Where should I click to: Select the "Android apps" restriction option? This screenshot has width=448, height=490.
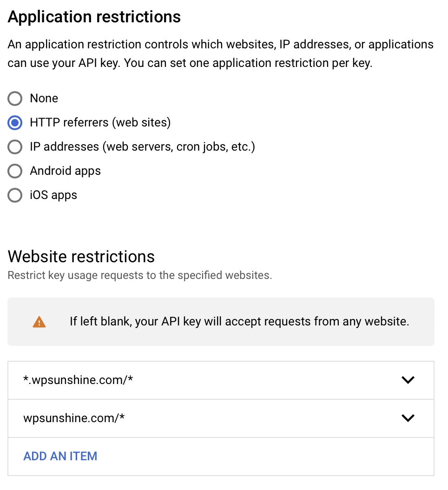coord(15,171)
